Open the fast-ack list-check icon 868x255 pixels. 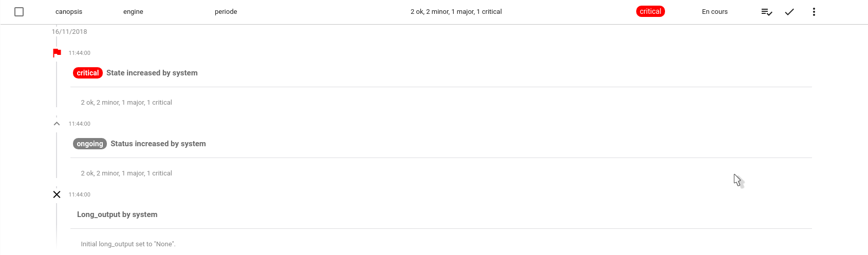click(x=767, y=12)
